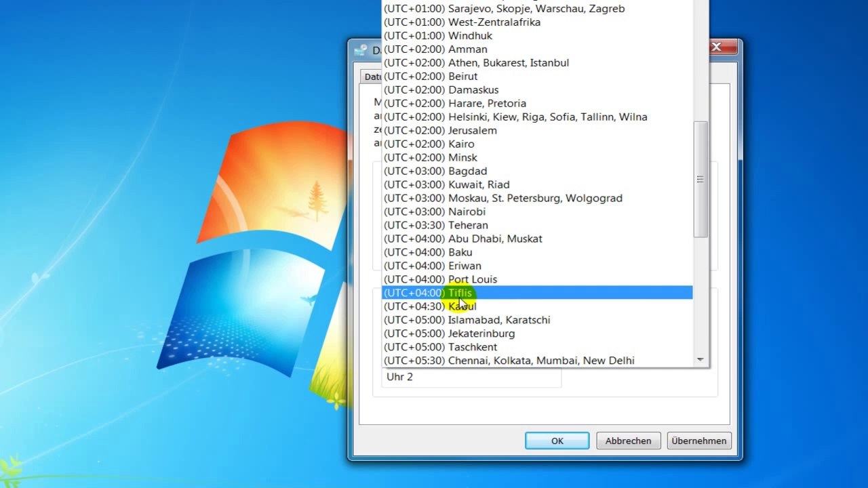Select the Windhuk time zone entry
The width and height of the screenshot is (868, 488).
(537, 36)
